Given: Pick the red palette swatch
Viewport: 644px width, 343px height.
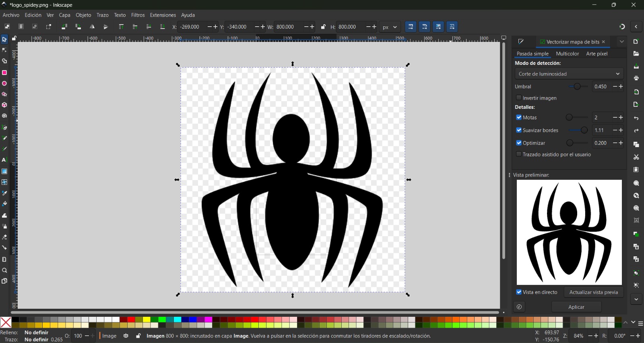Looking at the screenshot, I should pyautogui.click(x=131, y=320).
